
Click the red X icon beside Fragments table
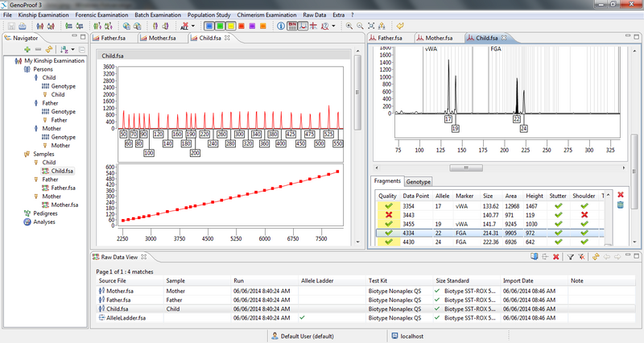tap(619, 195)
